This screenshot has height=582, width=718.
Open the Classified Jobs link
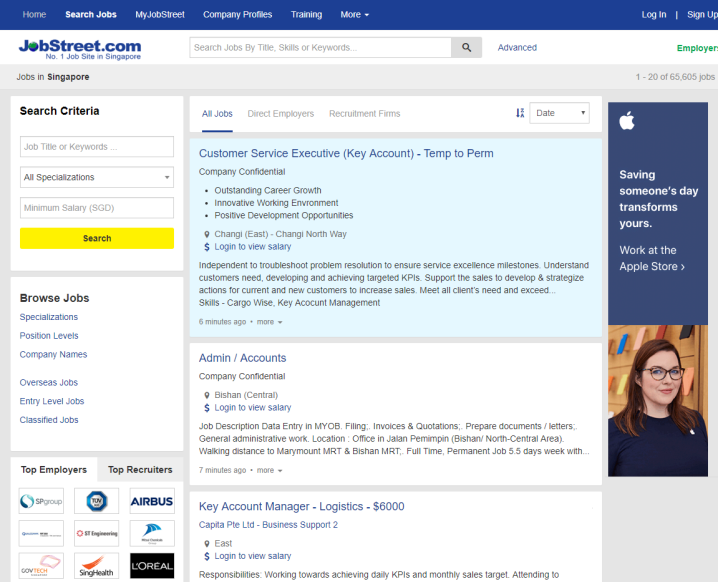tap(49, 420)
